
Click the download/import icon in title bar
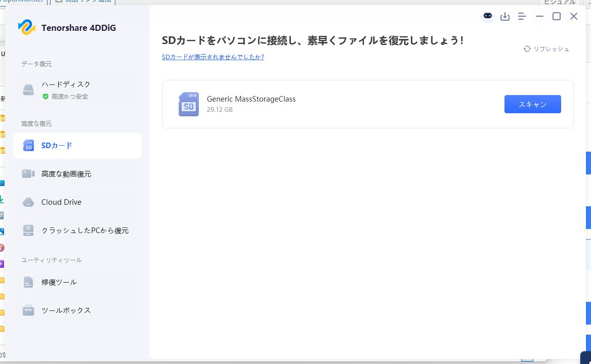504,17
